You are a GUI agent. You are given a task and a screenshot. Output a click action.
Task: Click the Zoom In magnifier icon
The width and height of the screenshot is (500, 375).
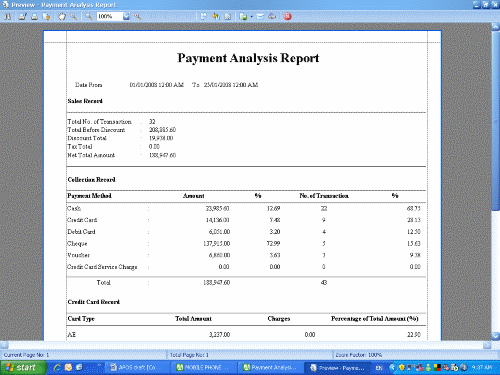click(x=138, y=16)
